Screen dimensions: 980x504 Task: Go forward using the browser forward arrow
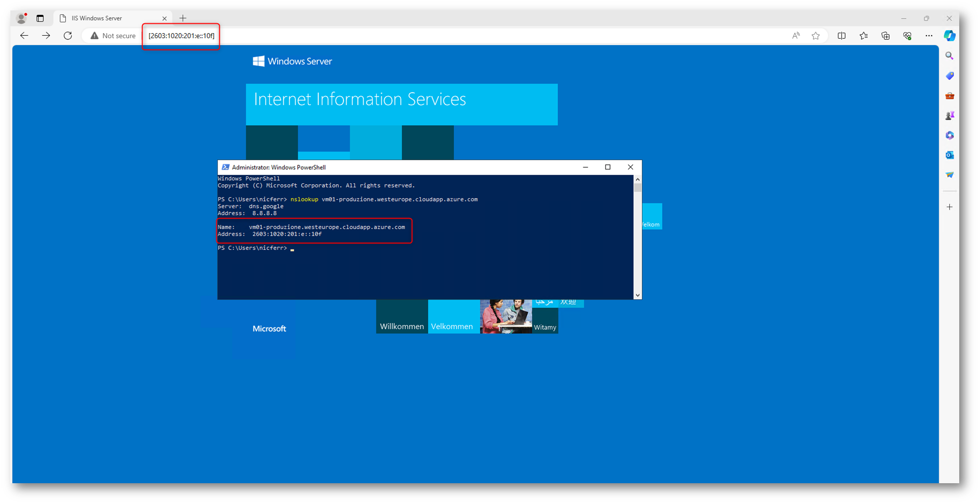[x=46, y=36]
